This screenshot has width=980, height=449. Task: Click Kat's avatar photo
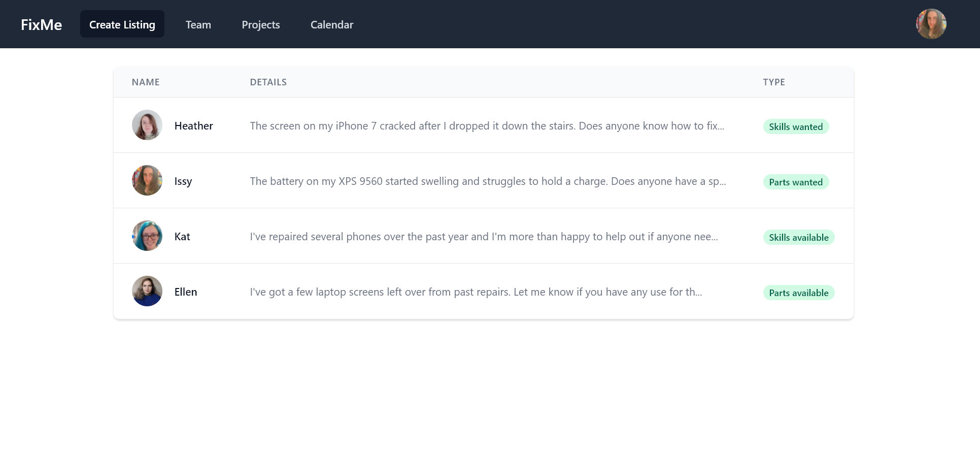[x=147, y=236]
